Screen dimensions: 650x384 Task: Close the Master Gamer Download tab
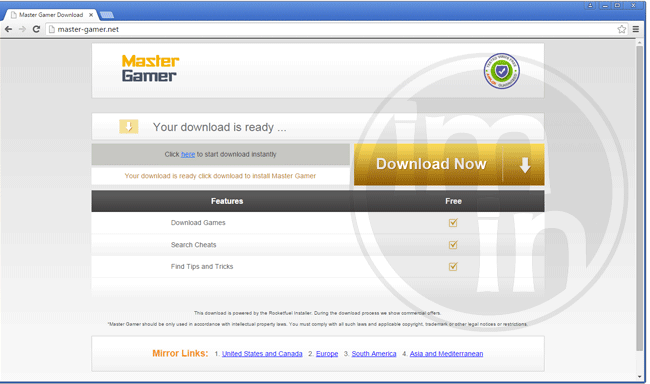tap(91, 15)
